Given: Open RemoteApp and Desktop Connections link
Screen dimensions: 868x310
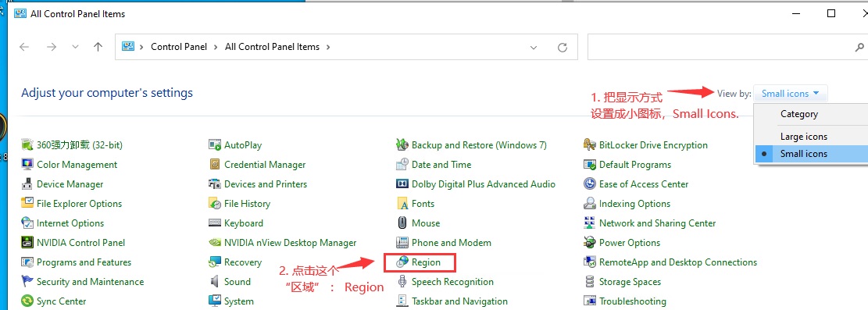Looking at the screenshot, I should pos(677,262).
